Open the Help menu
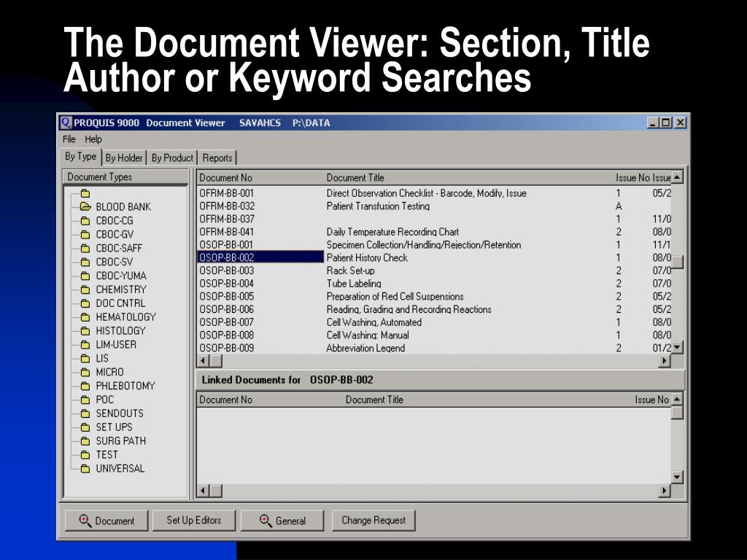This screenshot has height=560, width=747. [x=93, y=139]
